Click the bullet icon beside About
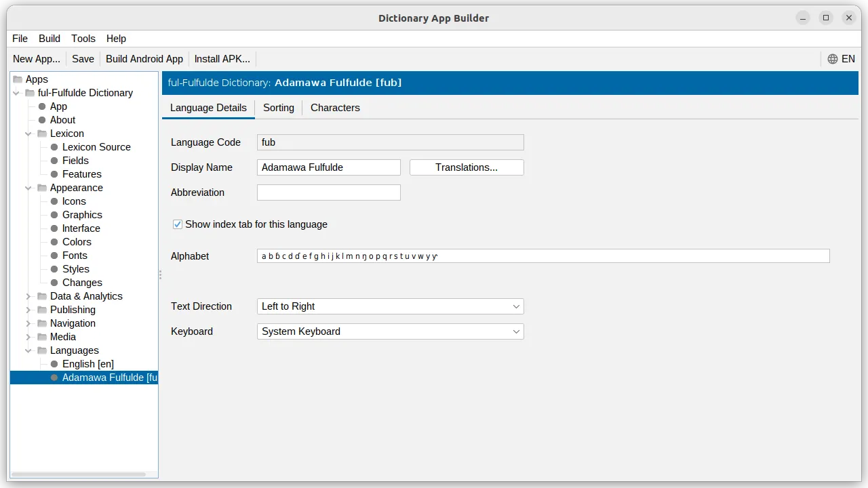Screen dimensions: 868x488 (x=42, y=120)
